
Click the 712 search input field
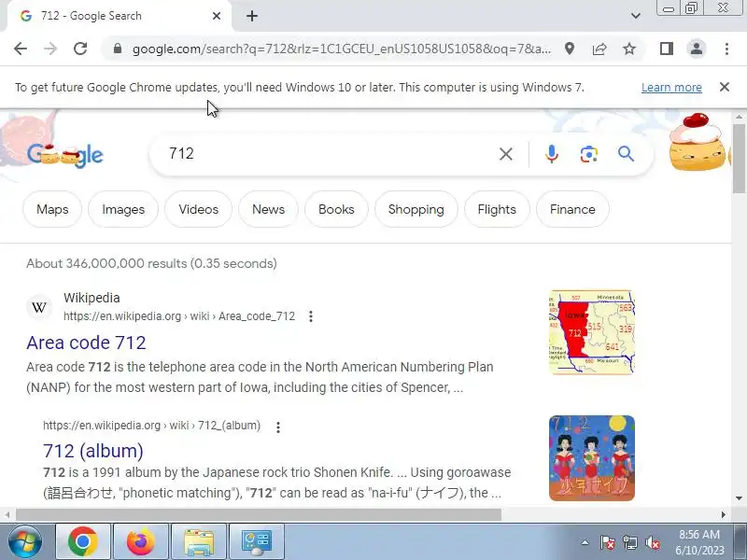click(329, 154)
